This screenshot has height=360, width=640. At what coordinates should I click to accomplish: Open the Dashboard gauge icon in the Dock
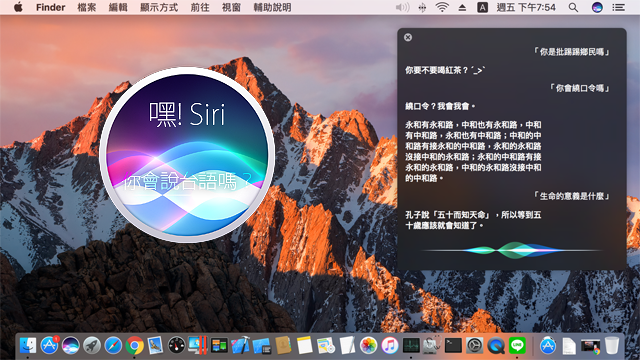177,346
